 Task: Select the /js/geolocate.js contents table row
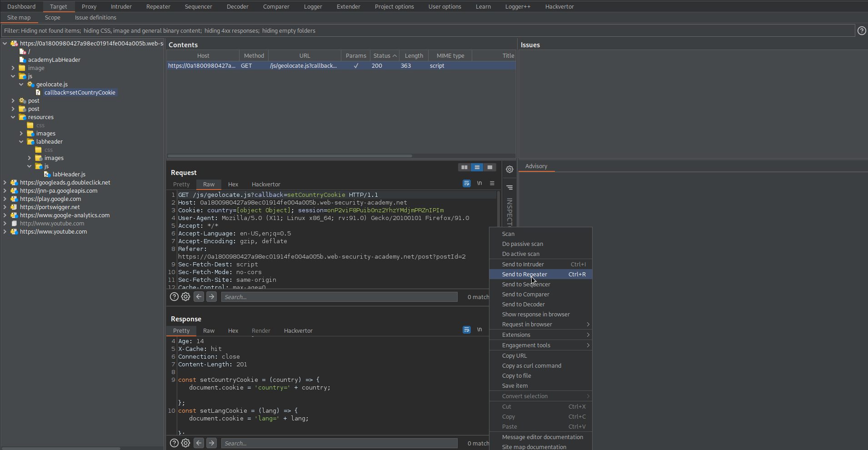click(341, 65)
